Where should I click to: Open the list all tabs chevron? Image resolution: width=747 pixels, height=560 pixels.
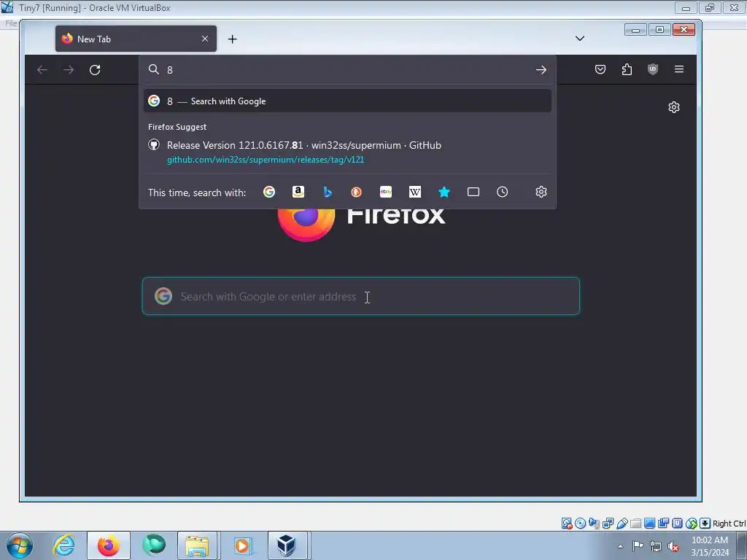pyautogui.click(x=580, y=39)
